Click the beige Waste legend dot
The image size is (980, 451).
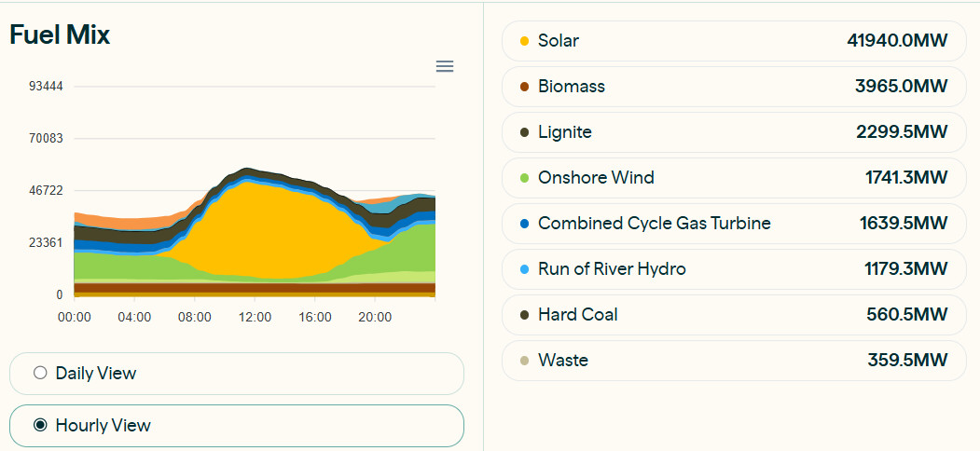(x=524, y=361)
